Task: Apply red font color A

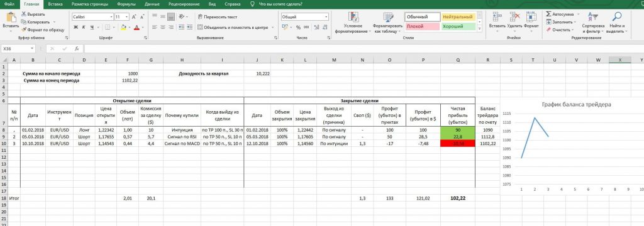Action: click(x=136, y=28)
